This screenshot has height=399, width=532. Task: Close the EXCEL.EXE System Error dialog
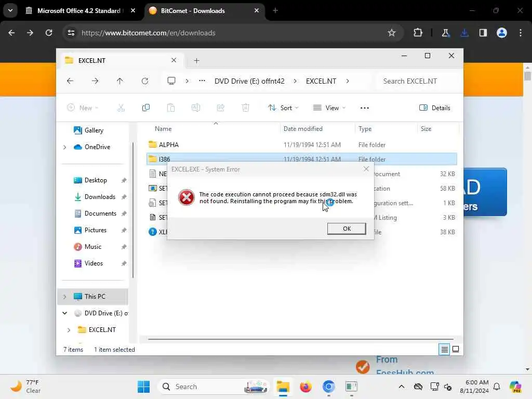(x=366, y=169)
